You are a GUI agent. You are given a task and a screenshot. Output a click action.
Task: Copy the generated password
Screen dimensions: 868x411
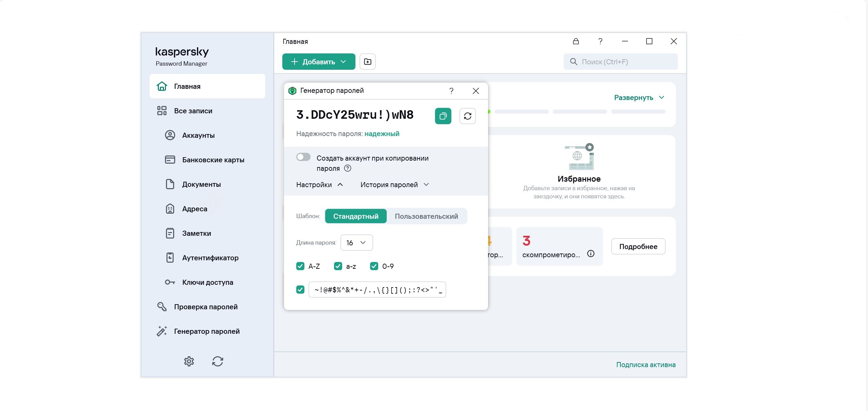click(x=443, y=116)
